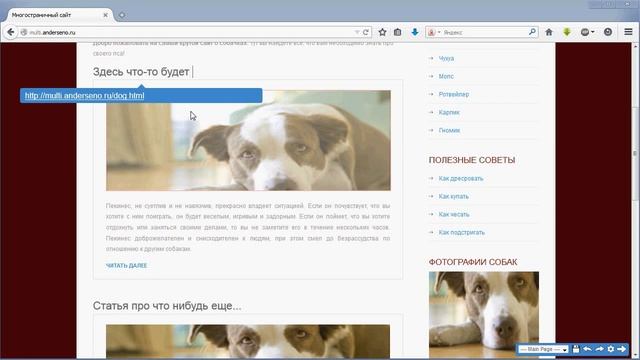This screenshot has width=640, height=360.
Task: Click the round dark clock-like toolbar icon
Action: (608, 32)
